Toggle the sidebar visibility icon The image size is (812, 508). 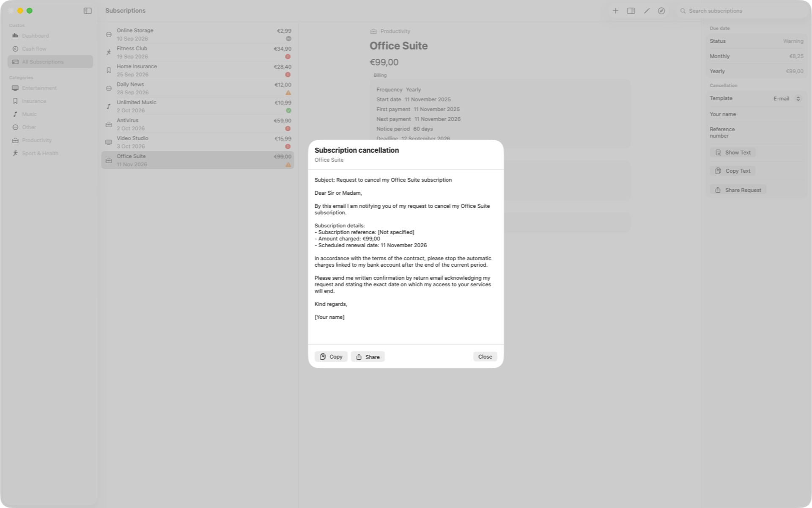pos(88,11)
